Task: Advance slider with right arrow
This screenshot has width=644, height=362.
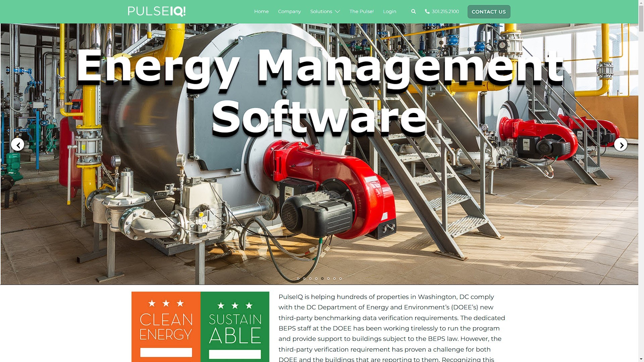Action: (x=621, y=145)
